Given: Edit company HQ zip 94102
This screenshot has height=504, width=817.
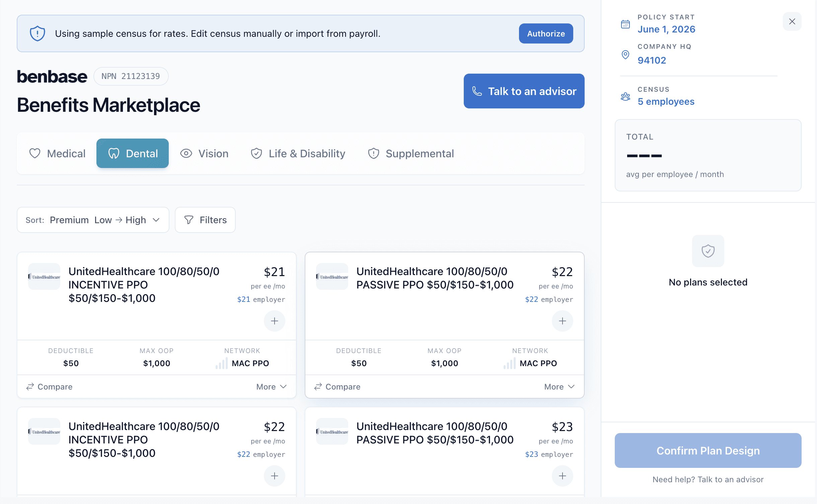Looking at the screenshot, I should click(x=652, y=60).
